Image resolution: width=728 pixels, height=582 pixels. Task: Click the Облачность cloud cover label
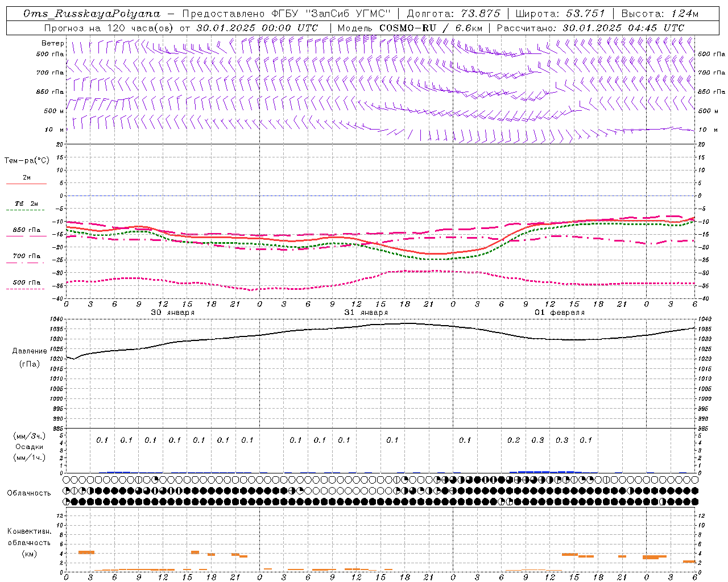coord(29,493)
